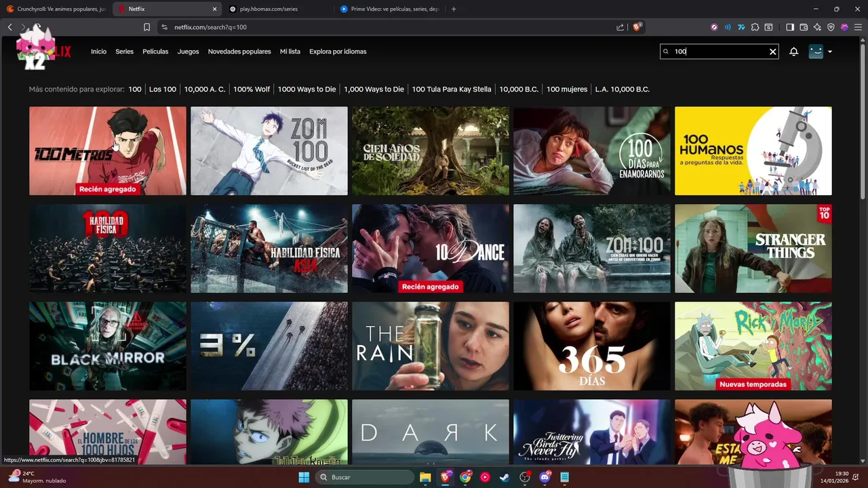Screen dimensions: 868x488
Task: Open Habilidad Física Asia thumbnail
Action: pos(269,249)
